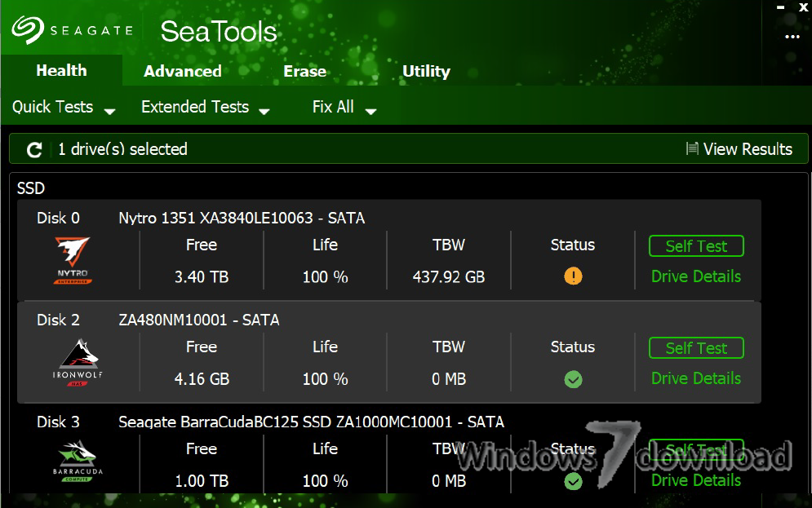
Task: Click the SSD section heading
Action: 30,188
